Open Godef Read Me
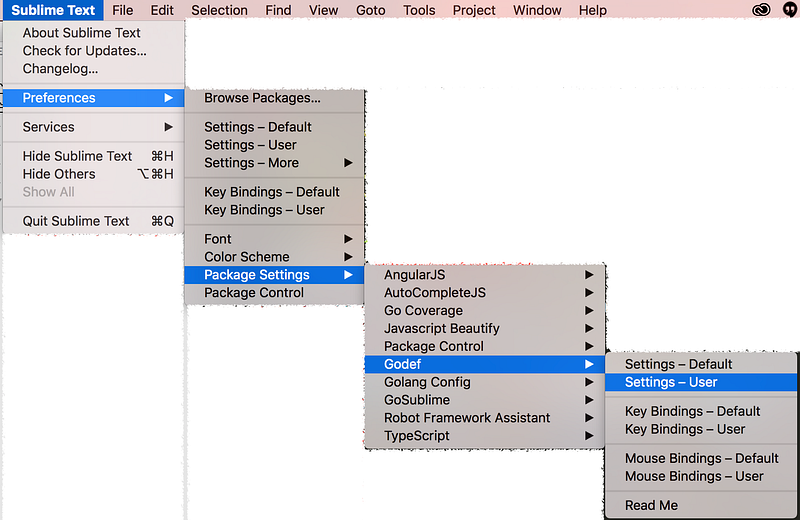The image size is (800, 520). coord(701,505)
